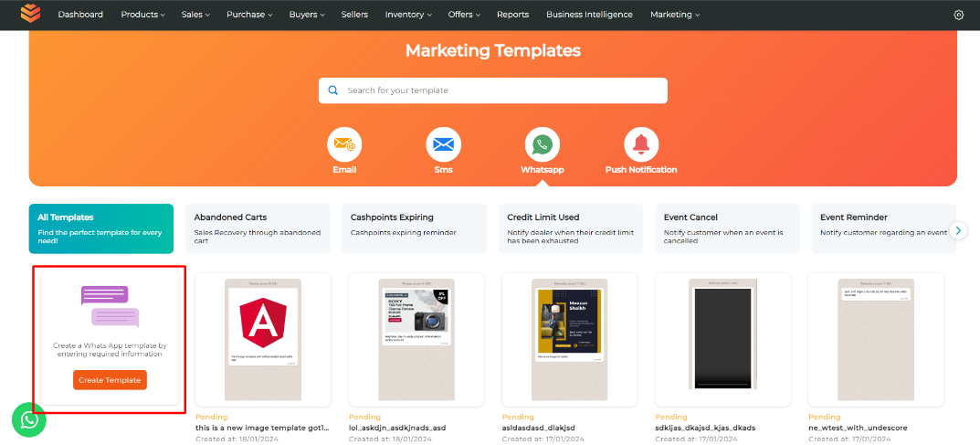Switch to the Abandoned Carts category
Screen dimensions: 980x445
click(x=258, y=228)
